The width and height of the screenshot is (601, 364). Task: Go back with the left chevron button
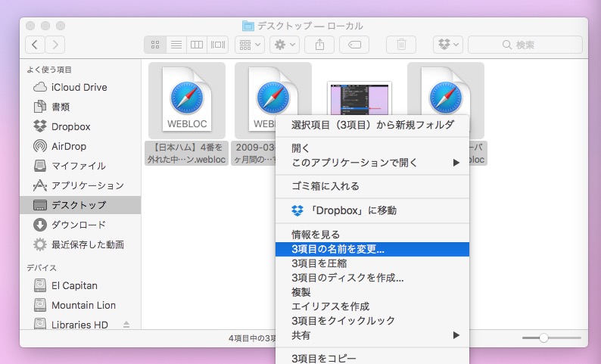(x=35, y=45)
